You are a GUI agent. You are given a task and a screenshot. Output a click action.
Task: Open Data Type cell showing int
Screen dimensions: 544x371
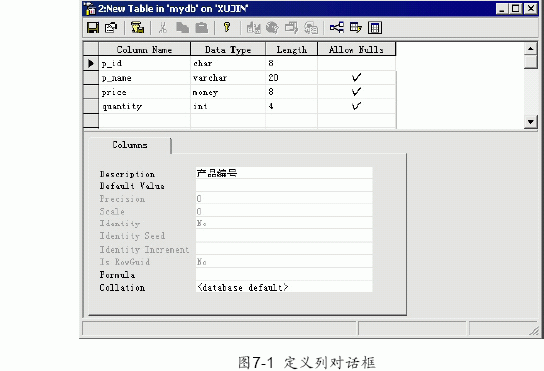click(228, 106)
